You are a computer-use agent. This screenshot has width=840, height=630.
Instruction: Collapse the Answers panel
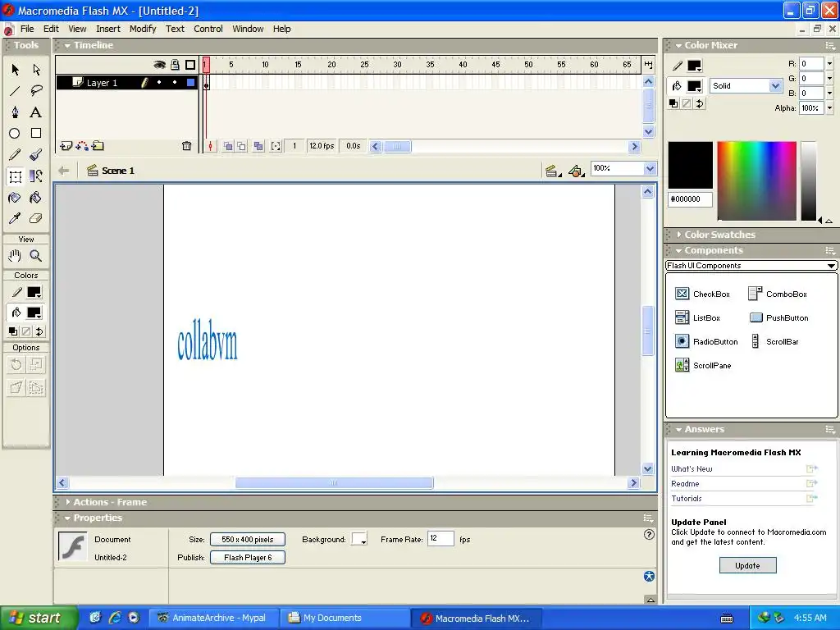[678, 429]
